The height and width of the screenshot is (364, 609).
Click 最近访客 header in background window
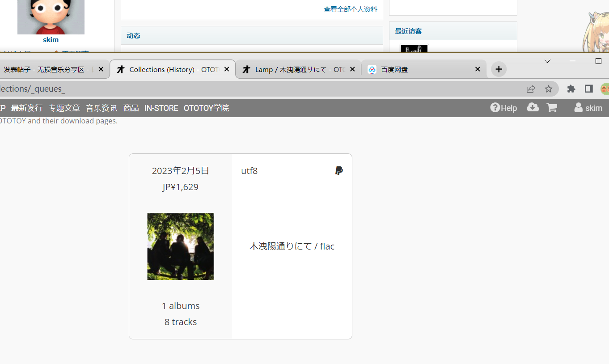[x=408, y=31]
